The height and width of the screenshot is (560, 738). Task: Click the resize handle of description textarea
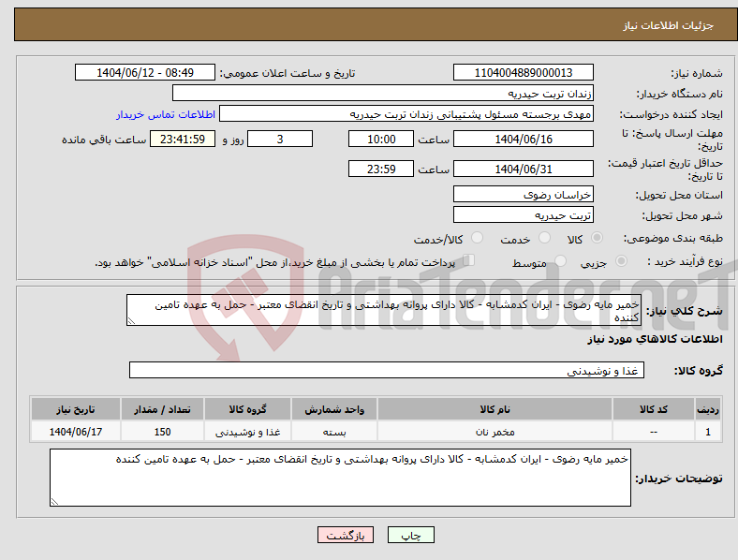pyautogui.click(x=131, y=321)
